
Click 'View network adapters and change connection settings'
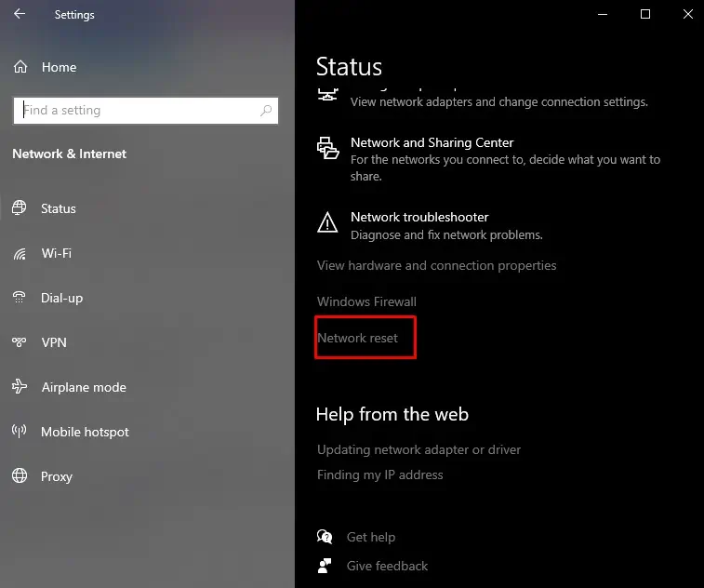click(498, 102)
